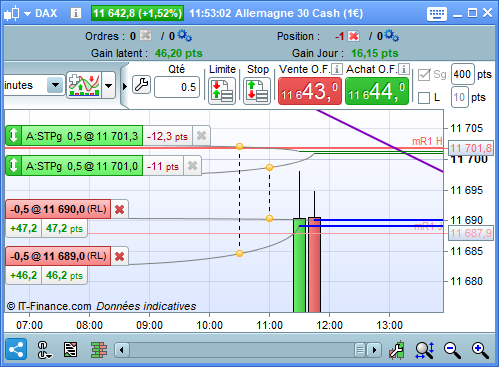
Task: Click the 11 642,8 (+1,52%) price badge
Action: [137, 13]
